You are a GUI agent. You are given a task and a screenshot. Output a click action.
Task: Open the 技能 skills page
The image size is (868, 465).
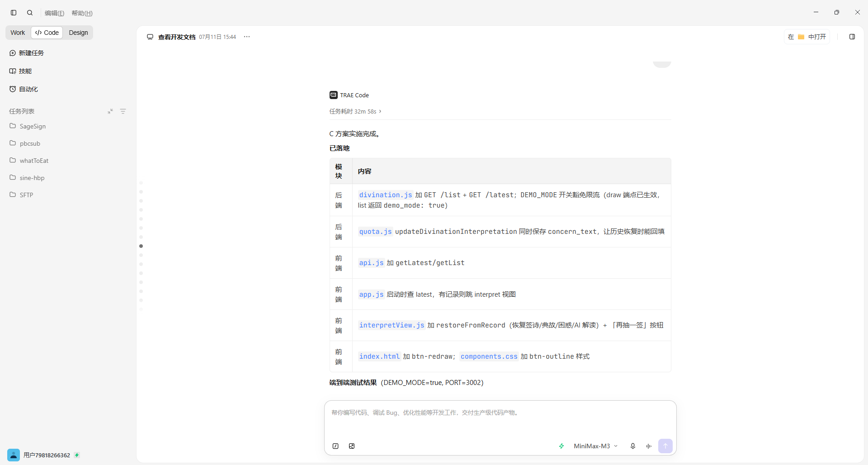click(20, 71)
